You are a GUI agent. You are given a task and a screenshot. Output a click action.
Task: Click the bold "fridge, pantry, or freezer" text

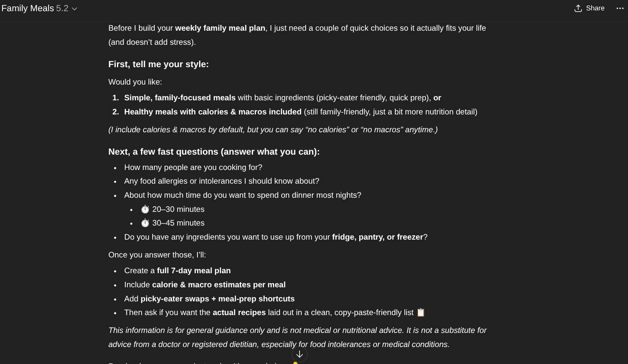click(x=377, y=237)
